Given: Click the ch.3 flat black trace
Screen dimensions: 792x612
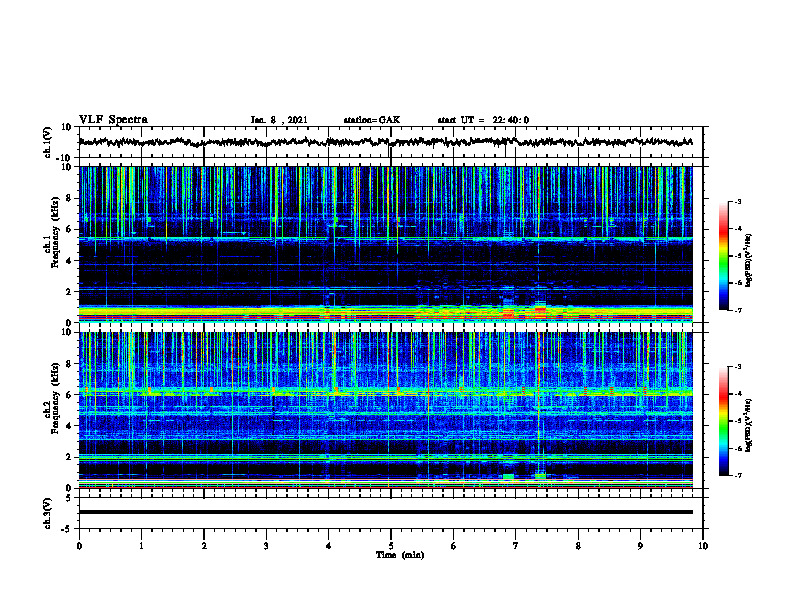Looking at the screenshot, I should click(386, 512).
